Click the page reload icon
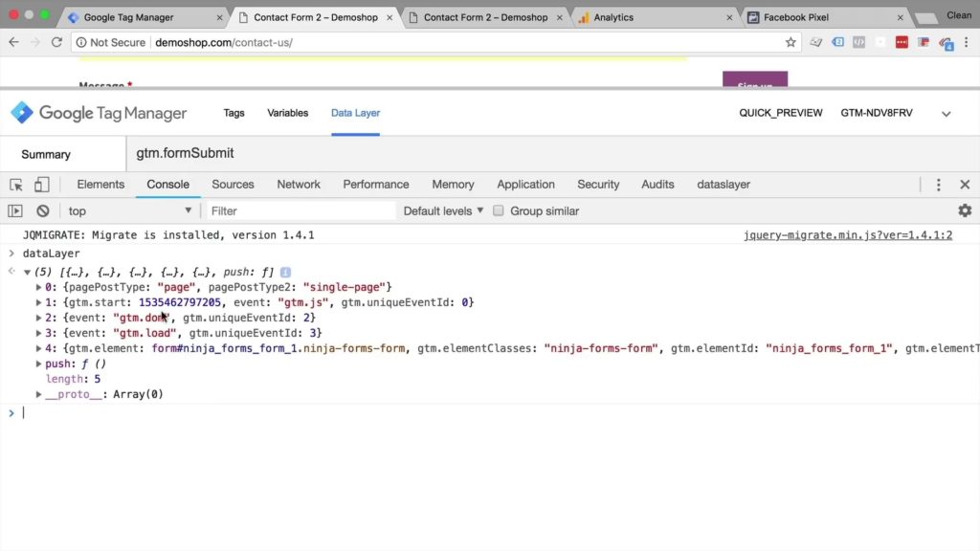Viewport: 980px width, 551px height. [x=59, y=42]
